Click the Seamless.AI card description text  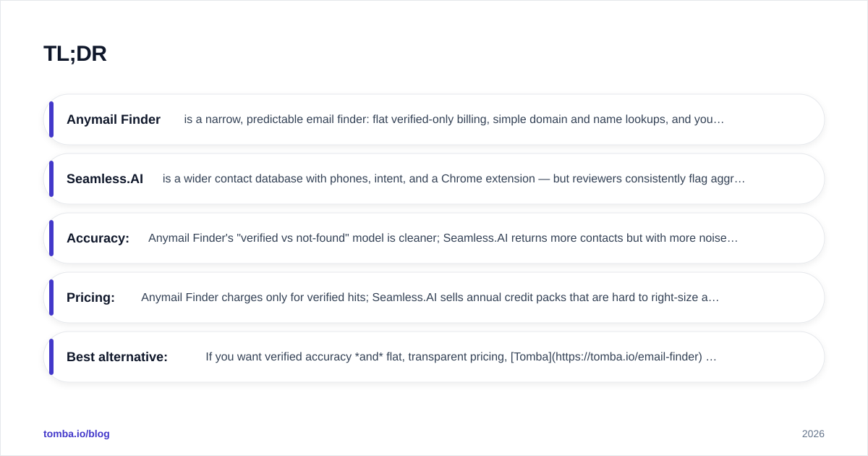tap(454, 179)
